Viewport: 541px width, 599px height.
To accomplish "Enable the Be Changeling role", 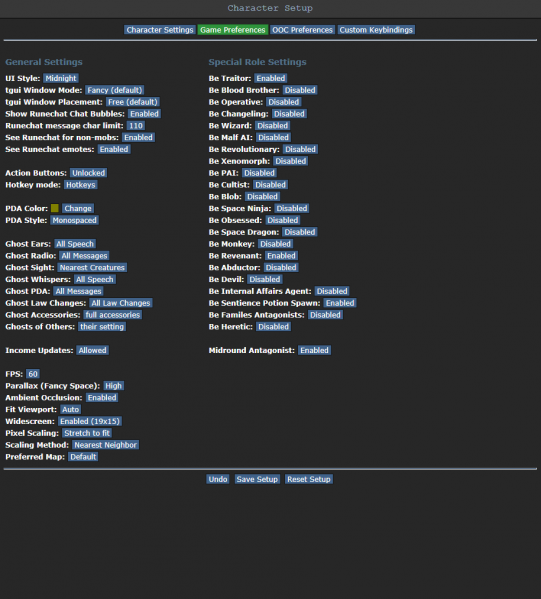I will coord(290,114).
